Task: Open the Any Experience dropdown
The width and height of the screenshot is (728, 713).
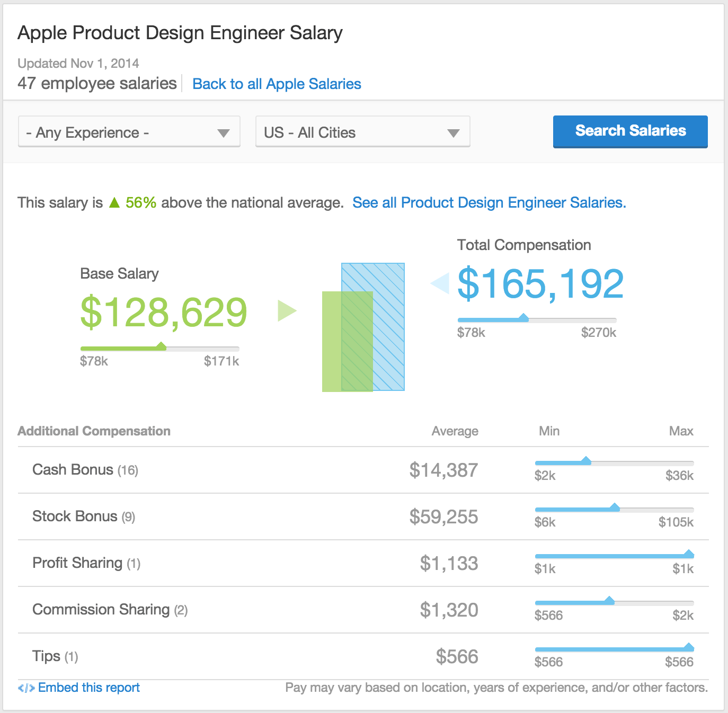Action: [129, 132]
